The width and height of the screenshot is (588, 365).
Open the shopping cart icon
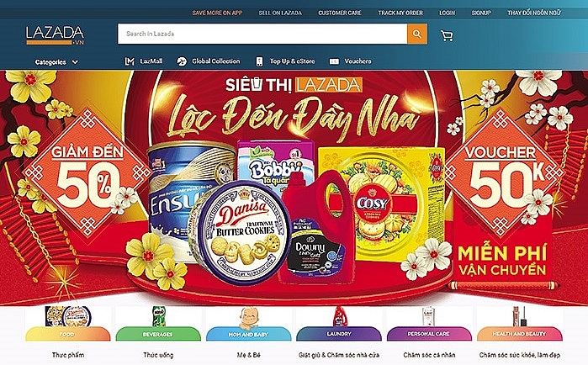447,35
